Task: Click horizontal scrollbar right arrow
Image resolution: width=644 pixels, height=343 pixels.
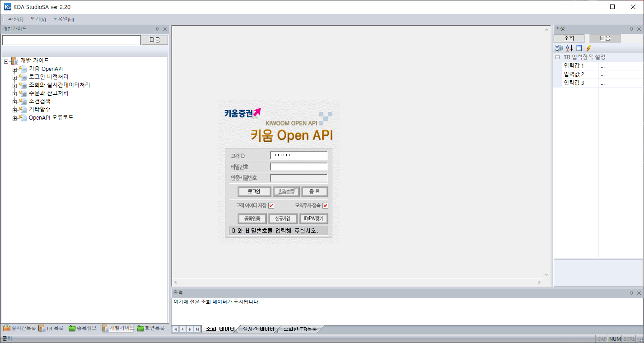Action: (539, 282)
